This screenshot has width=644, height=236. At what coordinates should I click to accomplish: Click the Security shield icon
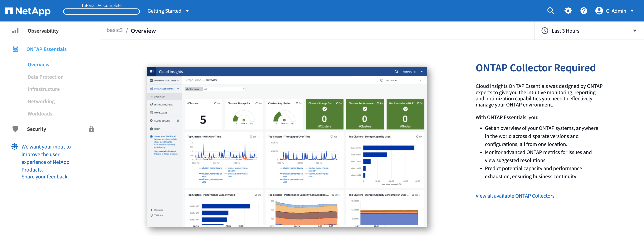click(16, 129)
